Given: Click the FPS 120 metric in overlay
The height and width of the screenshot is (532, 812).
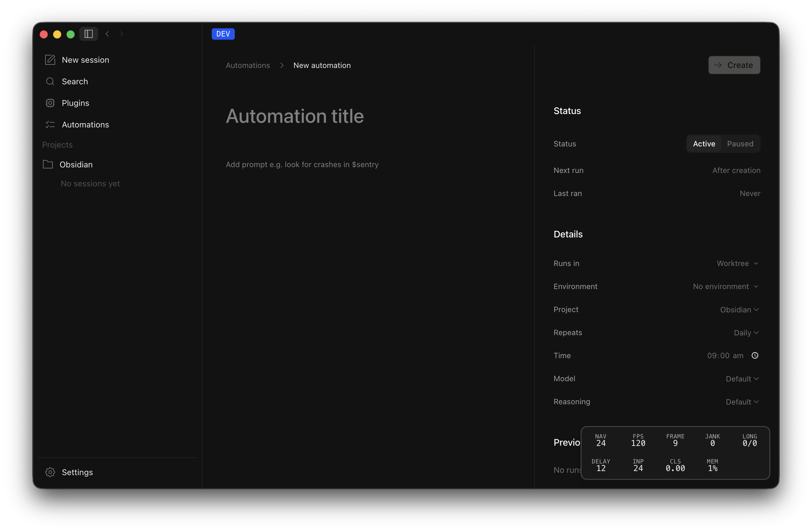Looking at the screenshot, I should pos(638,440).
